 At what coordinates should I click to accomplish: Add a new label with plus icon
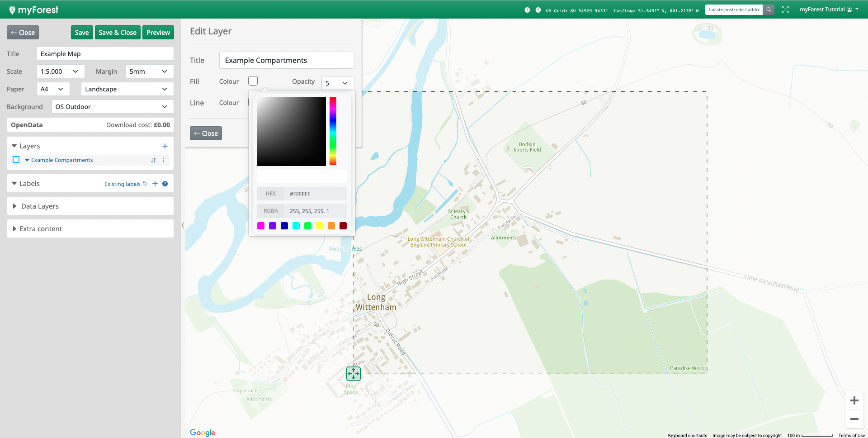tap(155, 184)
